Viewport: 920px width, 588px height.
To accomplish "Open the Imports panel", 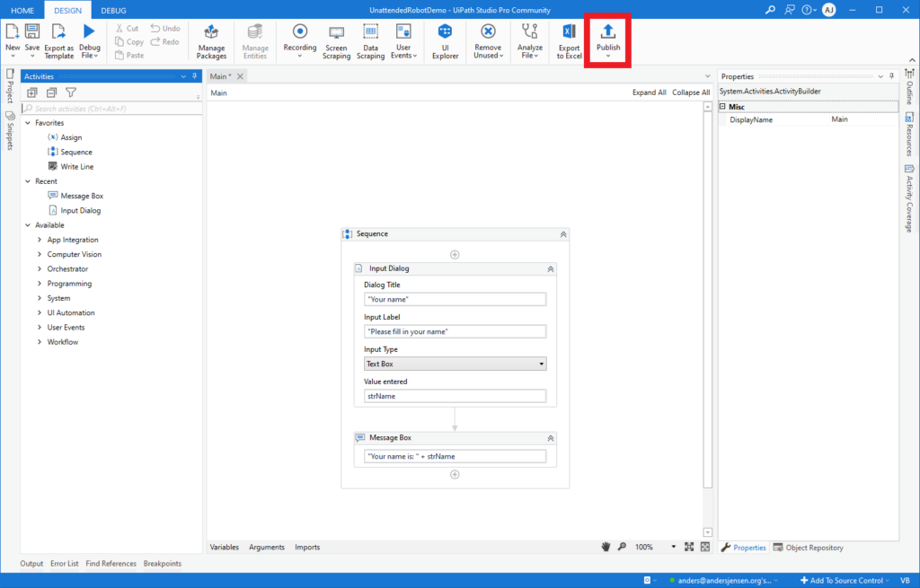I will click(307, 548).
